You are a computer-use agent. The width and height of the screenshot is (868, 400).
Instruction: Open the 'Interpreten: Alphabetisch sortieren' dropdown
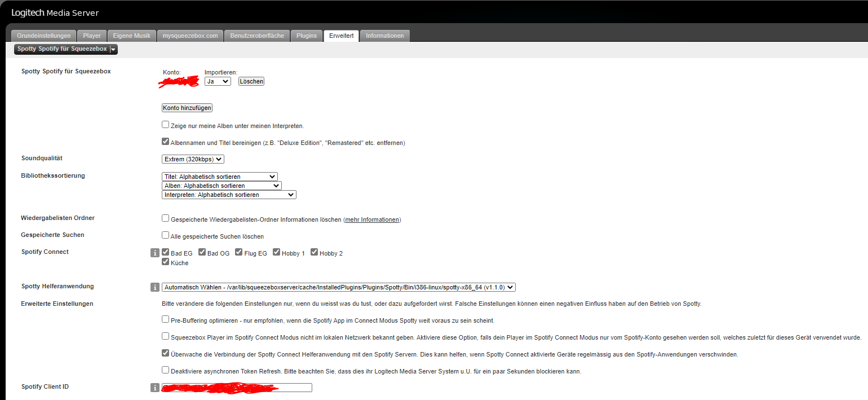228,195
